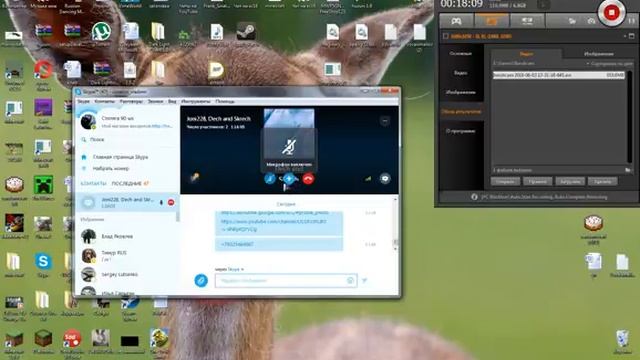Switch to the ПОСЛЕДНИЕ tab
The width and height of the screenshot is (640, 360).
click(x=127, y=184)
